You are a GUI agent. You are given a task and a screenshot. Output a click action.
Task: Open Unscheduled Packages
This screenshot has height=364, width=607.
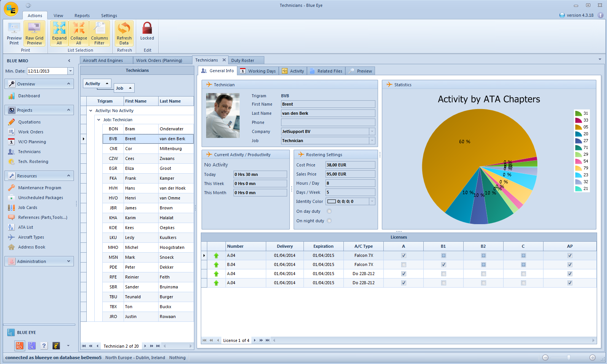[40, 198]
